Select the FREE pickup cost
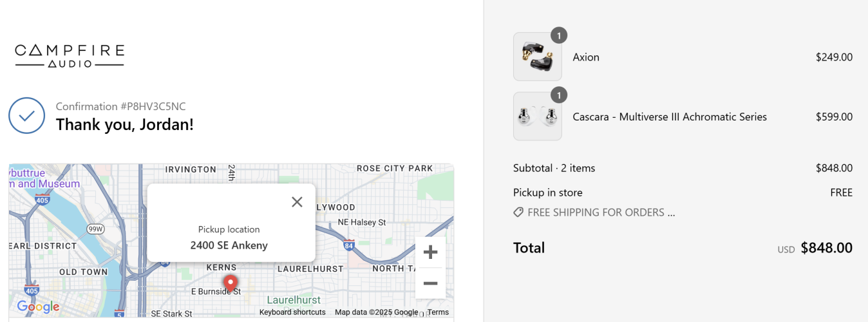This screenshot has height=322, width=868. pos(842,193)
